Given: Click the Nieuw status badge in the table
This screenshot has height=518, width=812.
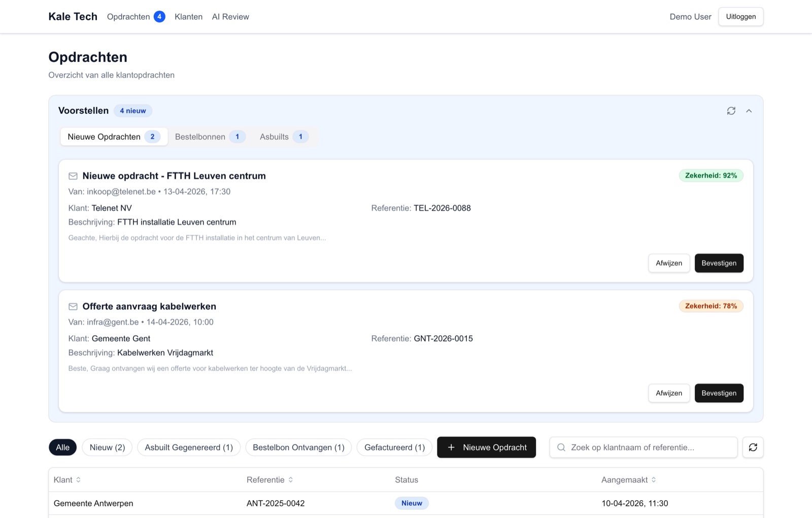Looking at the screenshot, I should click(412, 503).
